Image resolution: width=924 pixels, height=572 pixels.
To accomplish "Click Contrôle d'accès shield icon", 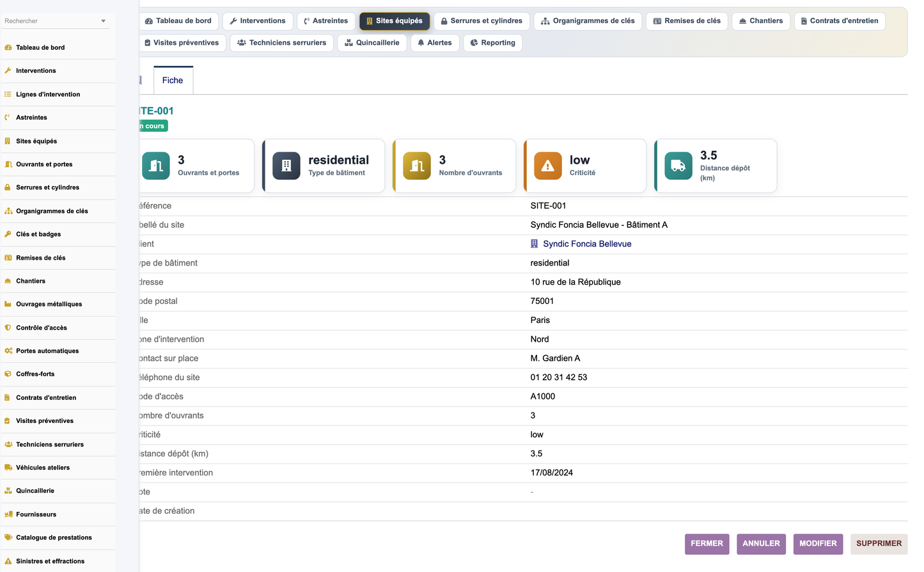I will tap(8, 328).
